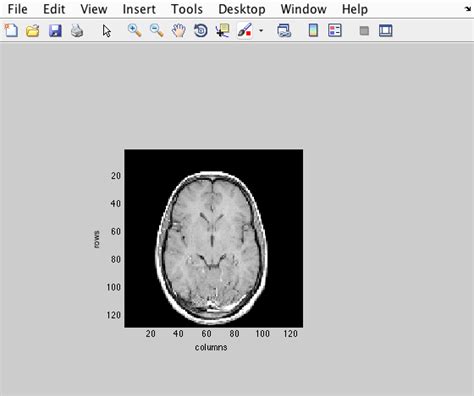Select the Pan hand tool
474x396 pixels.
click(179, 31)
